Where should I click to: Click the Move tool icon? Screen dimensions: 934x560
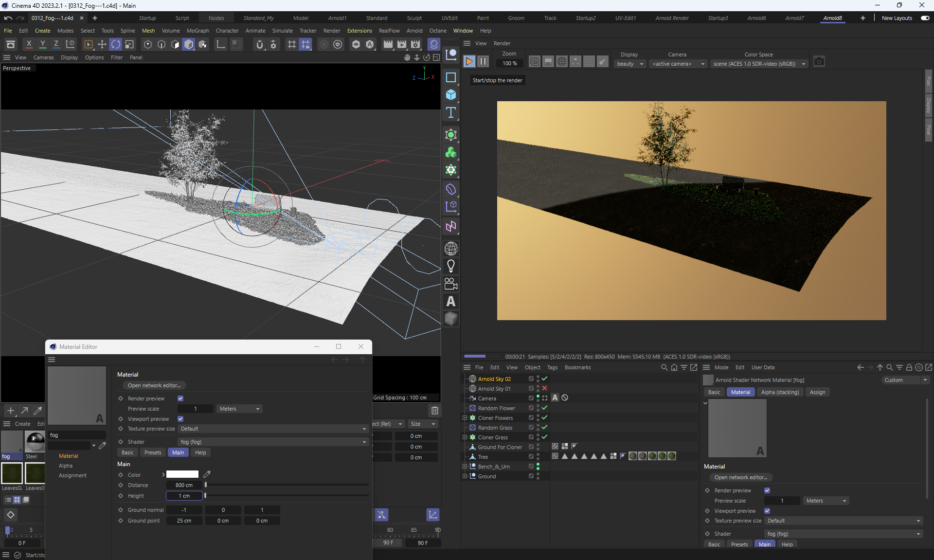point(102,45)
